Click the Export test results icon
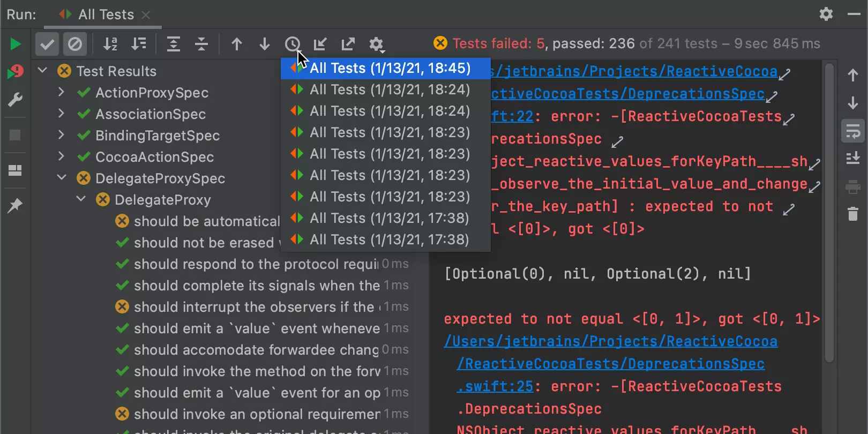This screenshot has width=868, height=434. (x=348, y=44)
